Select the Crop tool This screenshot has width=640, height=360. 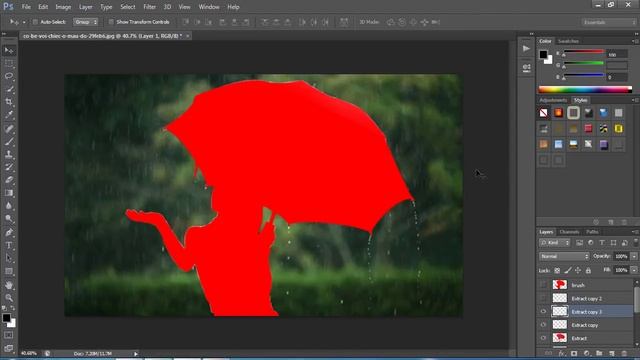pyautogui.click(x=9, y=102)
